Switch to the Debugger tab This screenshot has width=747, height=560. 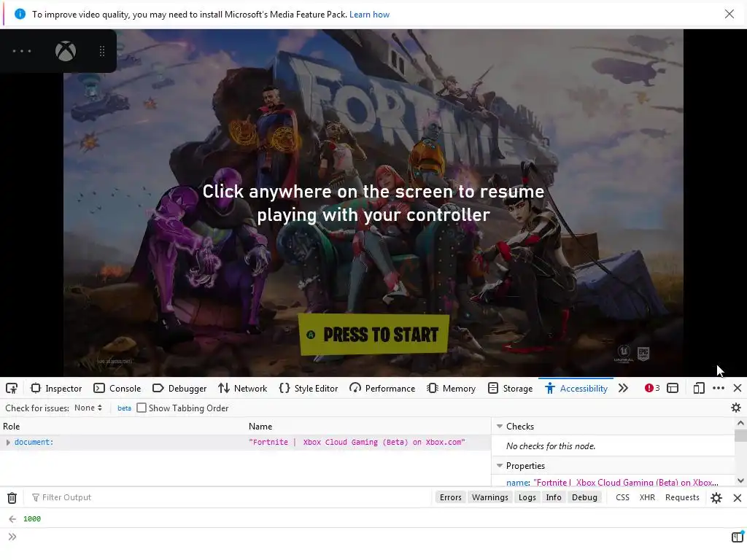point(179,388)
